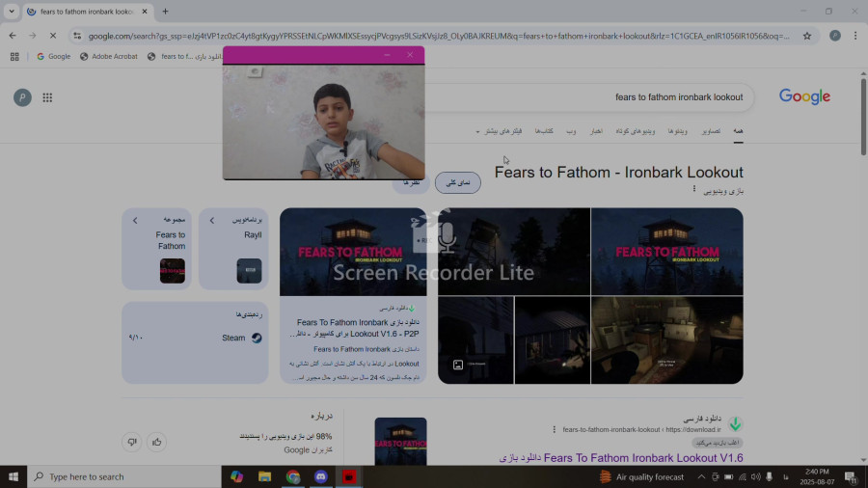Switch to the وب web tab

coord(571,132)
